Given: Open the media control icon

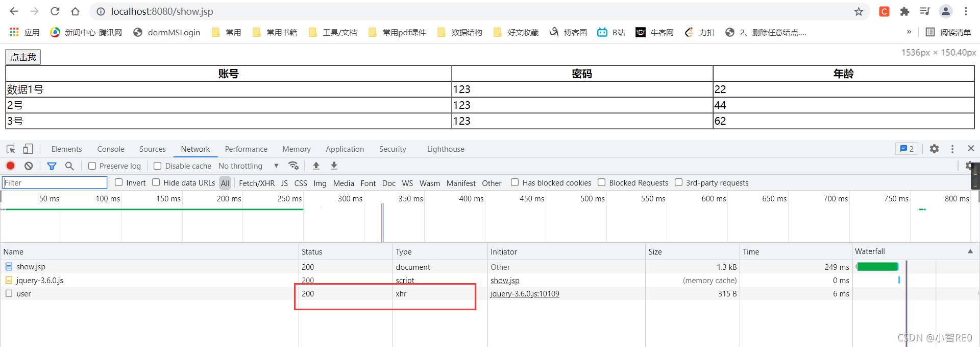Looking at the screenshot, I should [925, 11].
